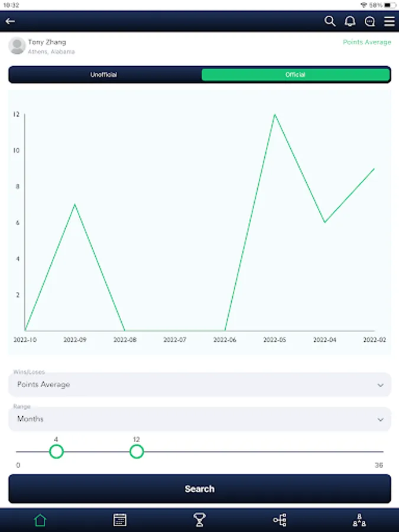Image resolution: width=399 pixels, height=532 pixels.
Task: Select the Official toggle option
Action: pyautogui.click(x=296, y=75)
